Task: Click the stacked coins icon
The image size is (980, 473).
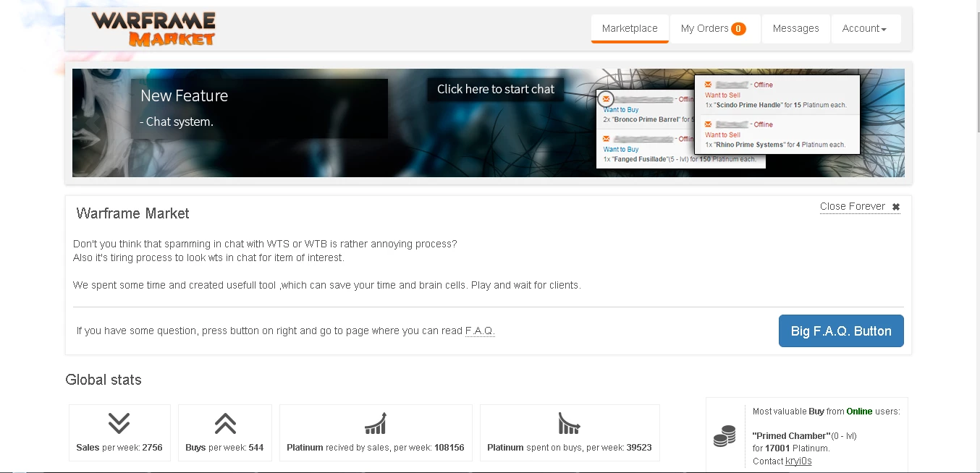Action: tap(724, 436)
